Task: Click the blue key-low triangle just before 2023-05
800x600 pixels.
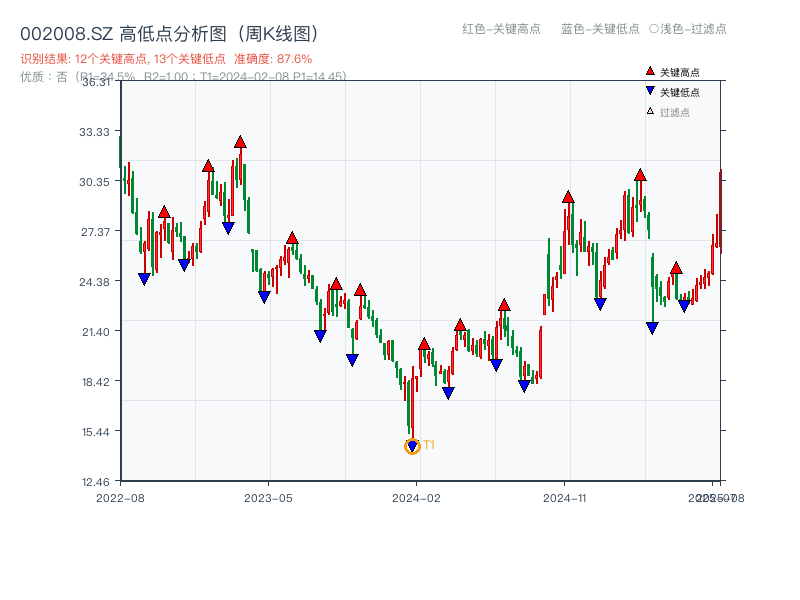Action: (x=264, y=297)
